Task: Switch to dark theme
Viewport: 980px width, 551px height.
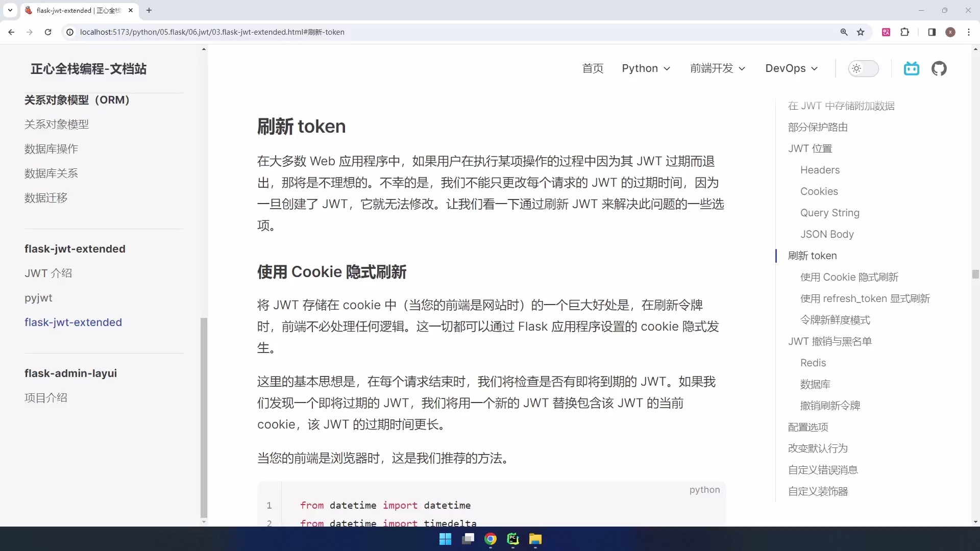Action: (864, 68)
